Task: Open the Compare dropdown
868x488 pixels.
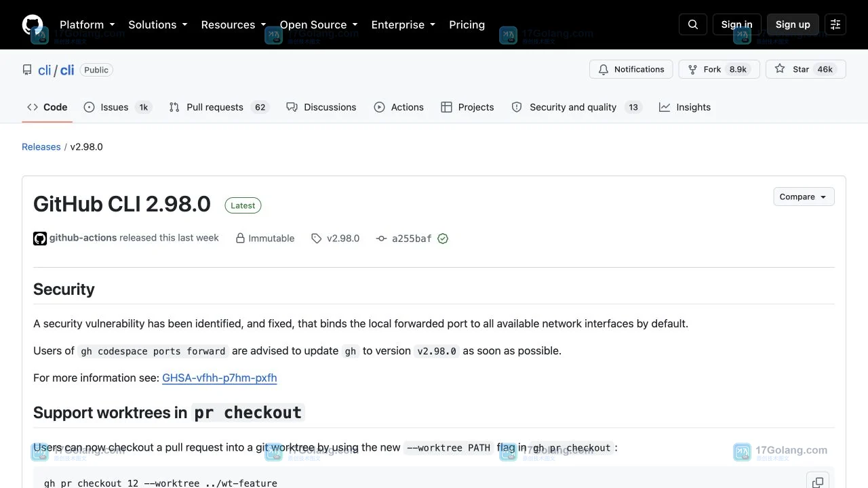Action: pyautogui.click(x=804, y=197)
